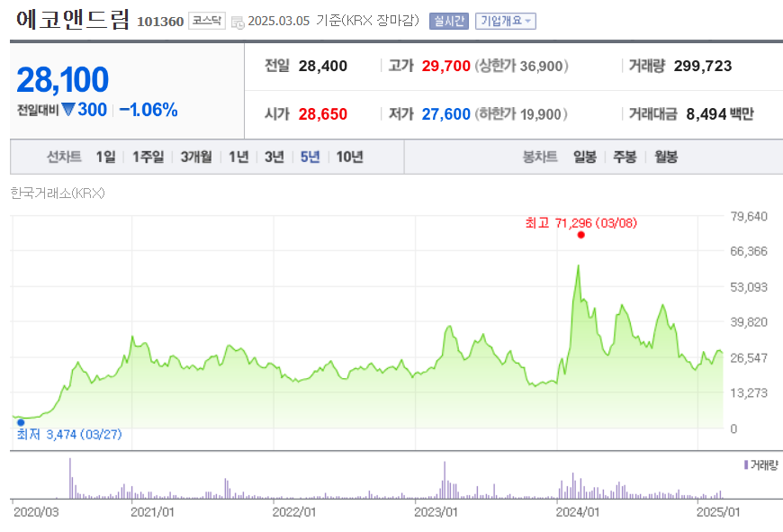Click the current price 28,100
The height and width of the screenshot is (532, 783).
pyautogui.click(x=63, y=79)
